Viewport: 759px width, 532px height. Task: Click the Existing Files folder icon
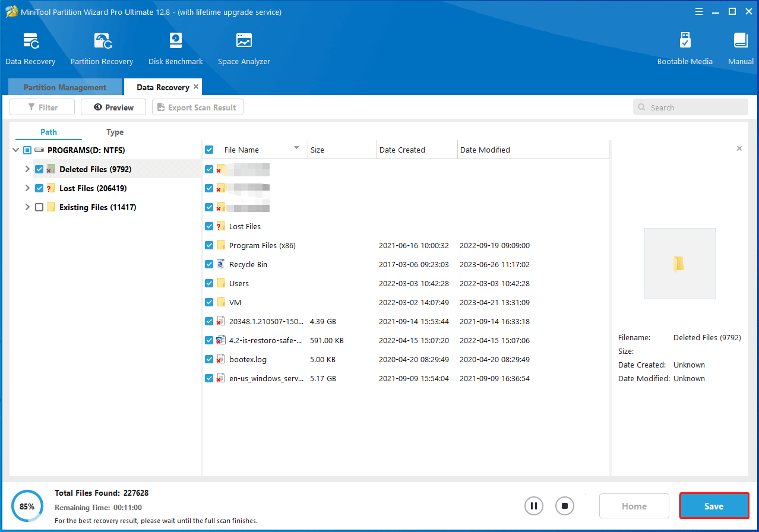pyautogui.click(x=51, y=207)
